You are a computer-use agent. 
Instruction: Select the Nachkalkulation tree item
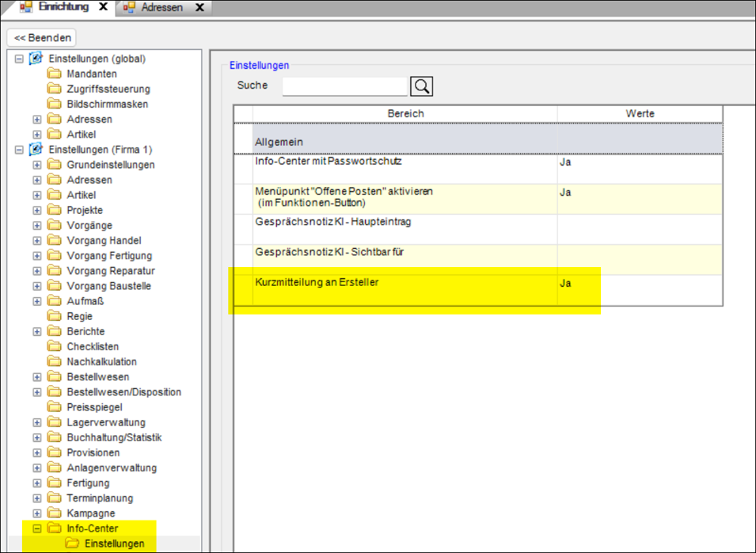(102, 362)
